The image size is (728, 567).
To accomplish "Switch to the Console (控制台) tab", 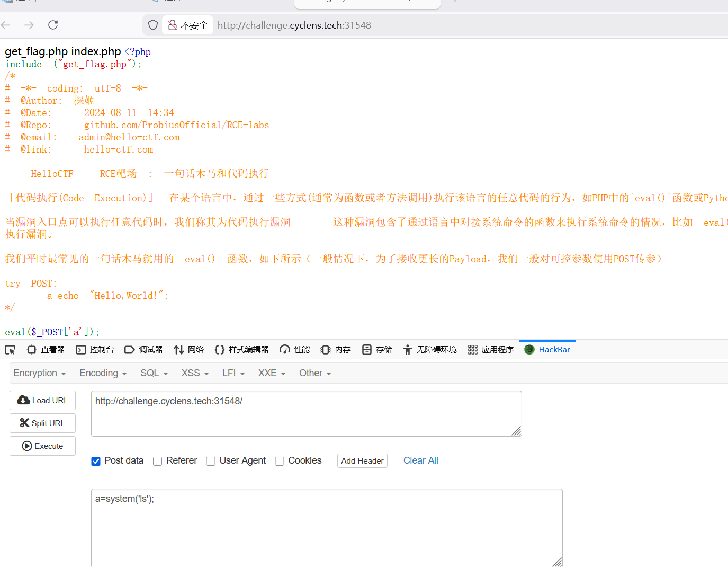I will click(x=95, y=350).
